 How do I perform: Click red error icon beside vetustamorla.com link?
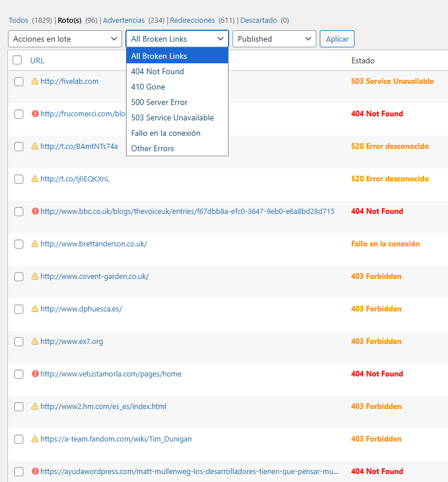35,374
